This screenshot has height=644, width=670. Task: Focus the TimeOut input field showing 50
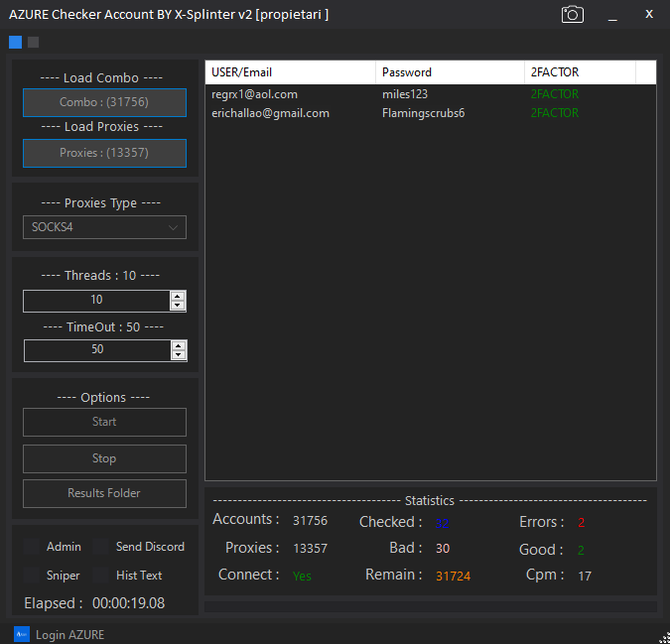coord(97,350)
